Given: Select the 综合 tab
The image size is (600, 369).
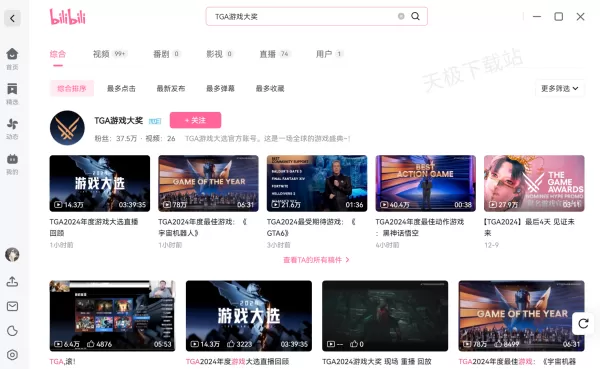Looking at the screenshot, I should pyautogui.click(x=58, y=54).
